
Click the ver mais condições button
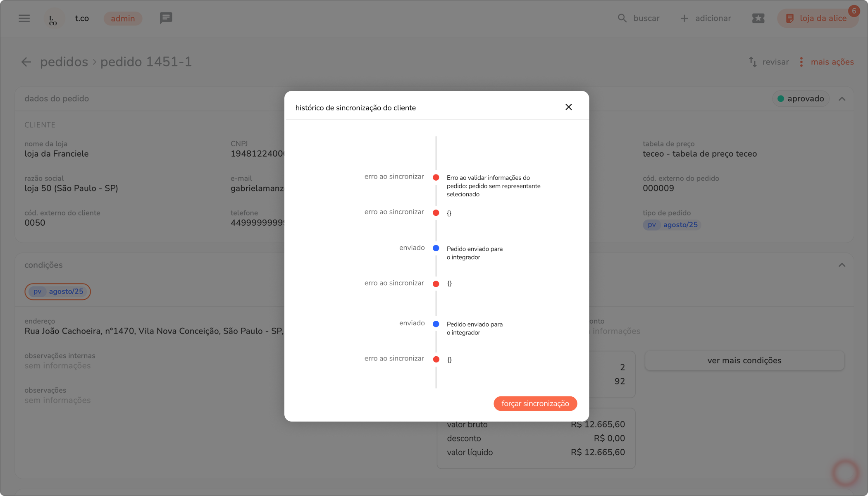click(x=744, y=360)
